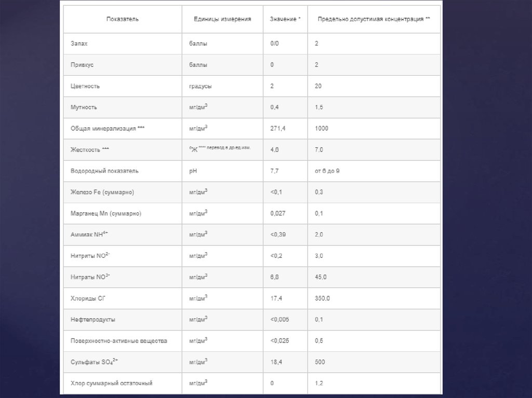Click the "Единицы измерения" column header
Viewport: 532px width, 398px height.
click(x=222, y=19)
